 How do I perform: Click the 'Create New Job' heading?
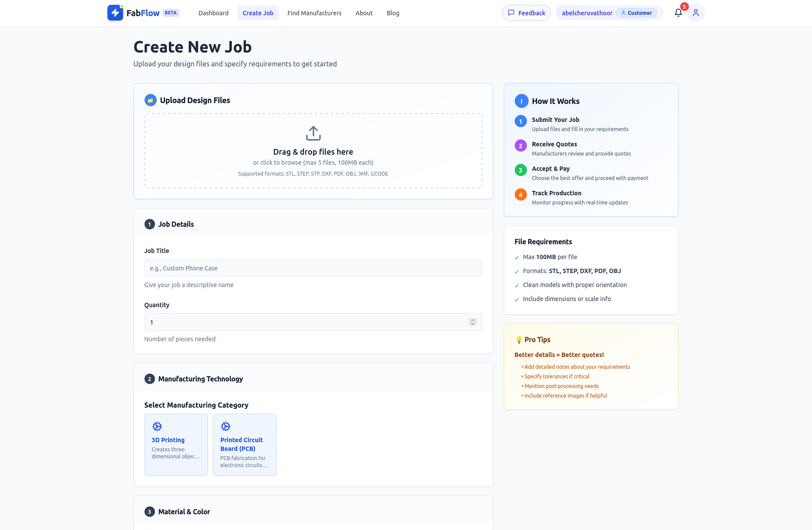tap(193, 47)
